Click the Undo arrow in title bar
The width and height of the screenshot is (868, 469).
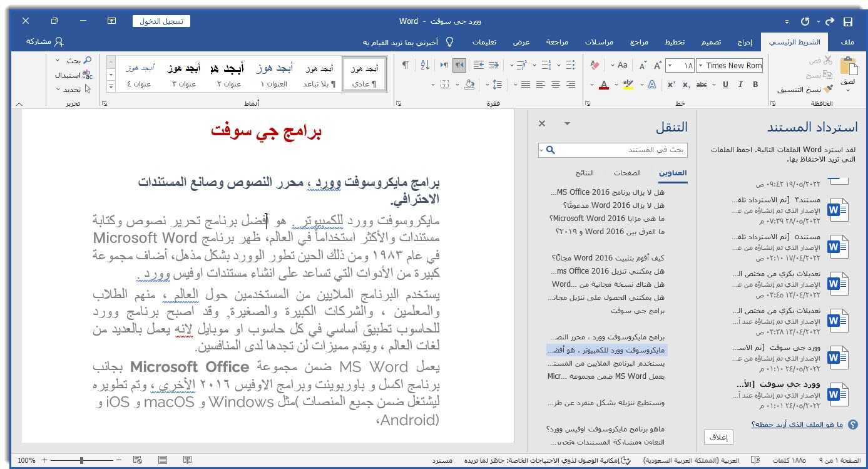(x=830, y=21)
